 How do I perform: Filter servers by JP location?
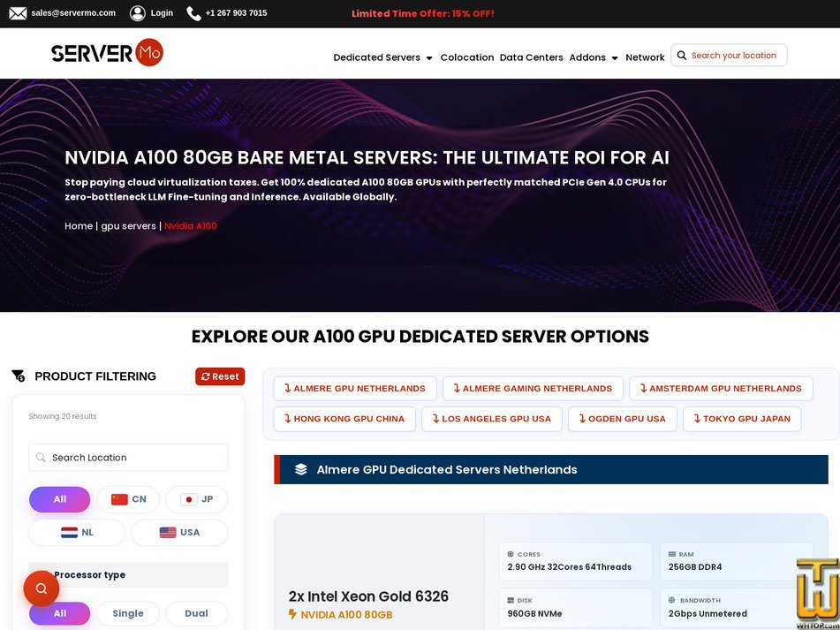[197, 499]
